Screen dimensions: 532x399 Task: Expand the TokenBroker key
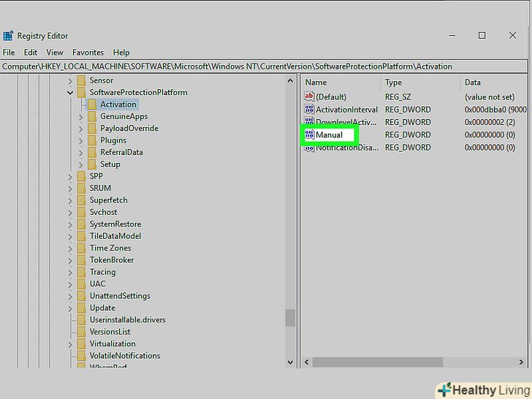[70, 261]
